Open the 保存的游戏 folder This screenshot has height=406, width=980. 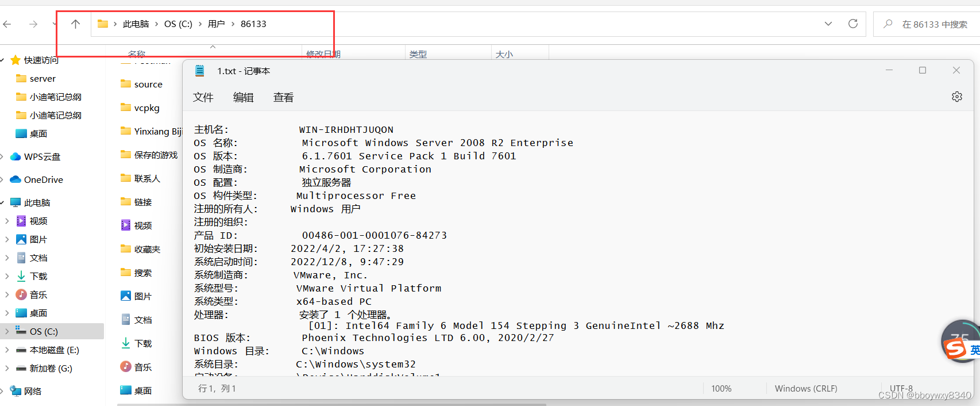(x=154, y=155)
